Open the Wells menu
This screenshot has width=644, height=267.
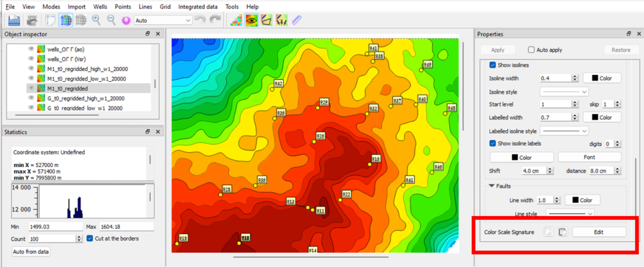pyautogui.click(x=101, y=6)
